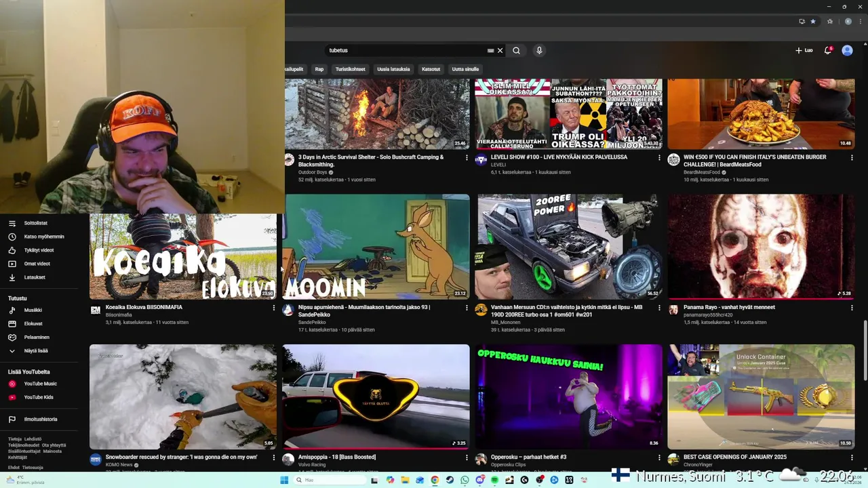Image resolution: width=868 pixels, height=488 pixels.
Task: Open the BEST CASE OPENINGS OF JANUARY 2025 title
Action: (x=735, y=457)
